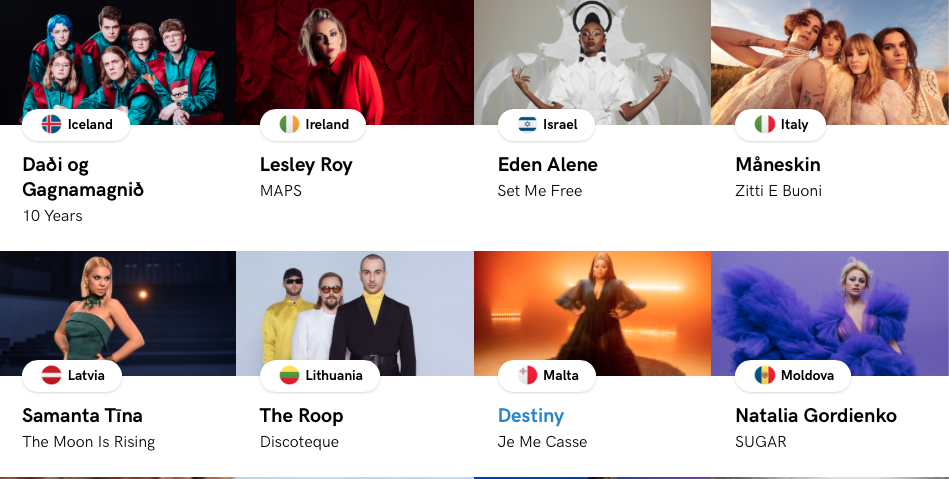949x479 pixels.
Task: Click Samanta Tīna's photo
Action: [118, 313]
